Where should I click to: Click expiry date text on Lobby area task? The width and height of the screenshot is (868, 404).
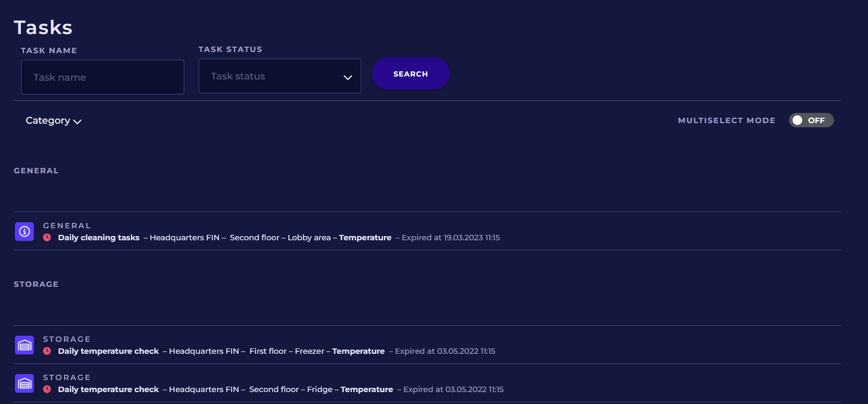(x=450, y=238)
